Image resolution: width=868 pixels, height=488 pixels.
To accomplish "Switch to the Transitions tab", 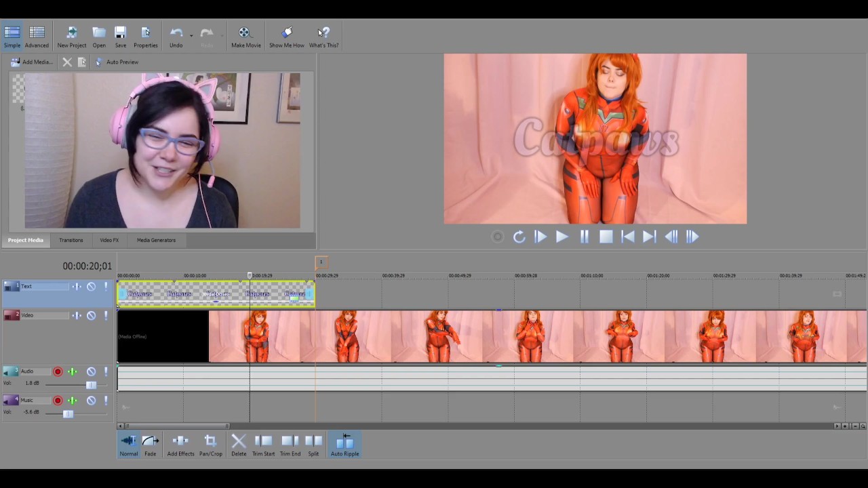I will click(x=71, y=240).
